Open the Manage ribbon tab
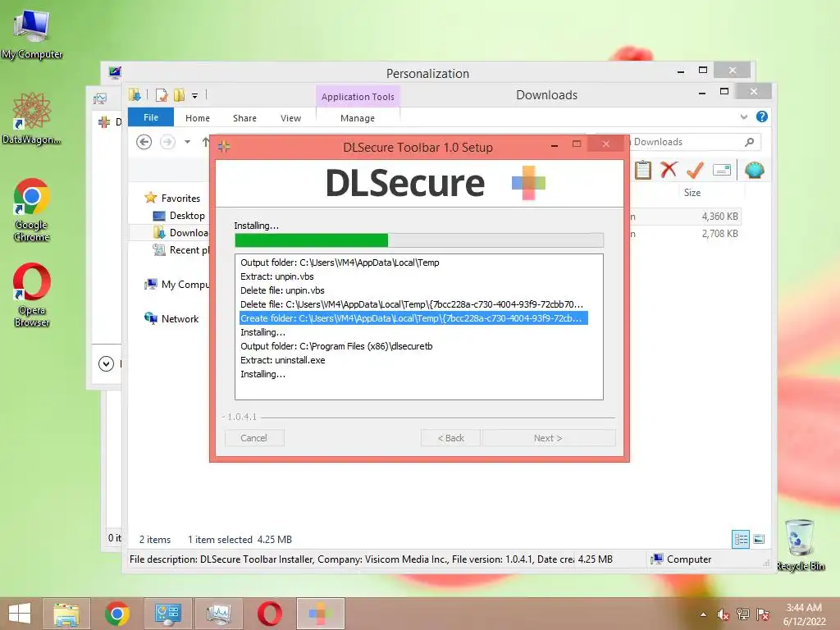 pyautogui.click(x=358, y=118)
